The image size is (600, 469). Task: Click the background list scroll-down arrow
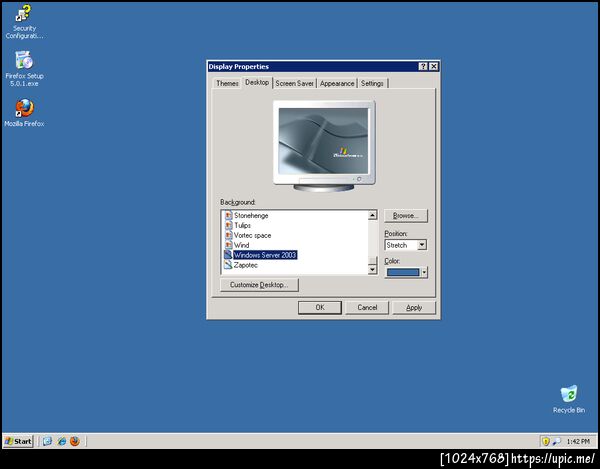coord(372,270)
